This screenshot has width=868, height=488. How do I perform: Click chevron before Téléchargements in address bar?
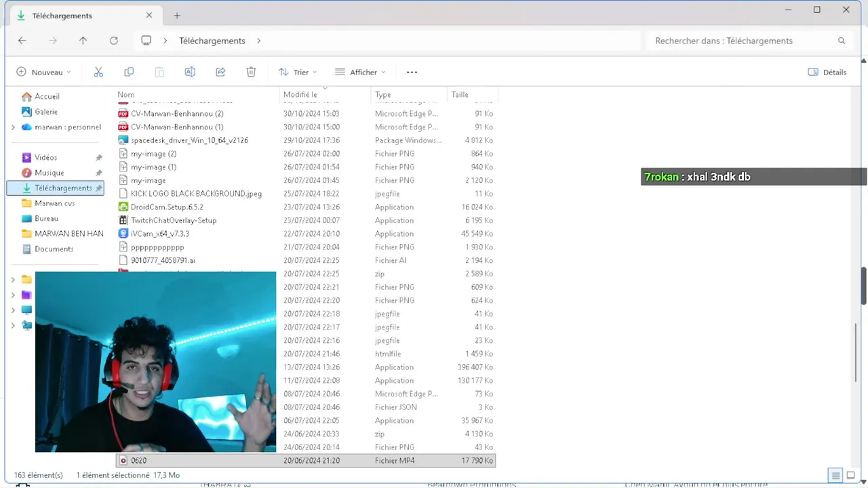coord(165,41)
